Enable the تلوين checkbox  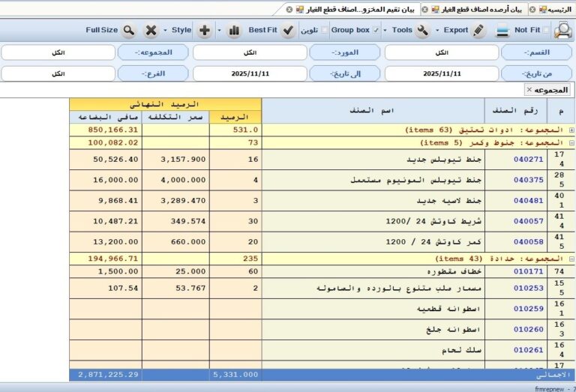[324, 30]
